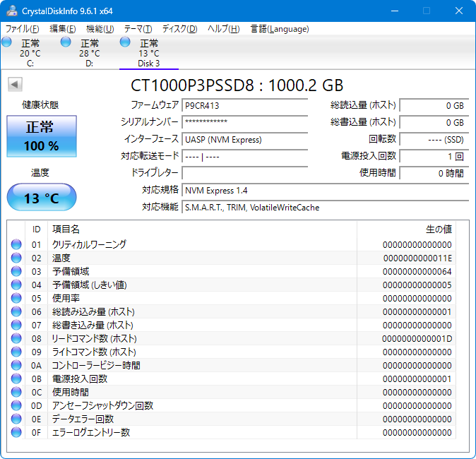Click the CrystalDiskInfo title bar app icon
The width and height of the screenshot is (476, 459).
[x=11, y=11]
